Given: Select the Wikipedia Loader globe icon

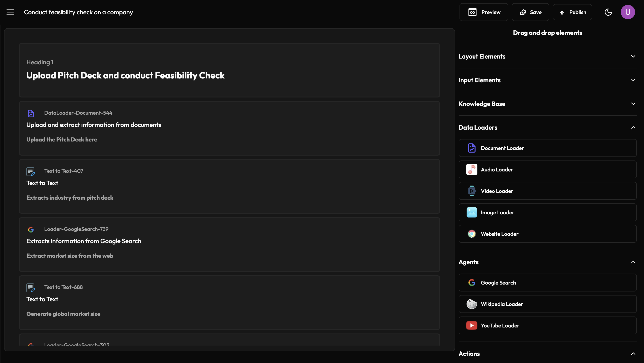Looking at the screenshot, I should [472, 304].
